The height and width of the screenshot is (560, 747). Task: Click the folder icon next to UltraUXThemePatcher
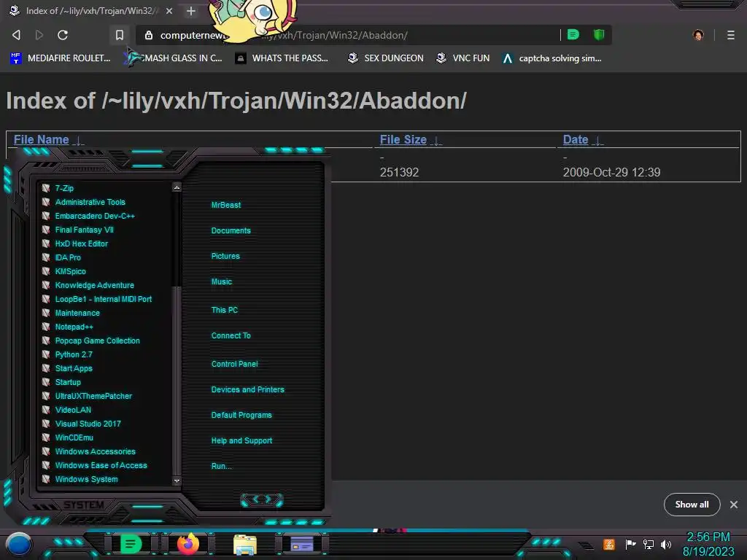coord(46,396)
